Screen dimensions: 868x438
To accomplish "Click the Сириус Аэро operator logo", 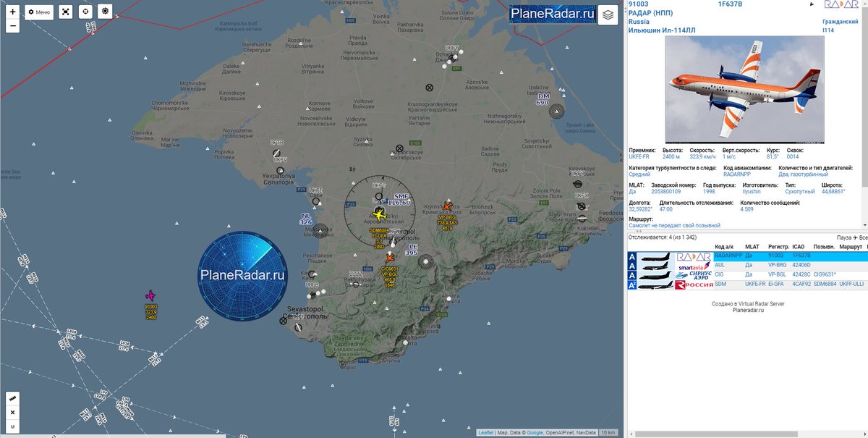I will click(694, 276).
